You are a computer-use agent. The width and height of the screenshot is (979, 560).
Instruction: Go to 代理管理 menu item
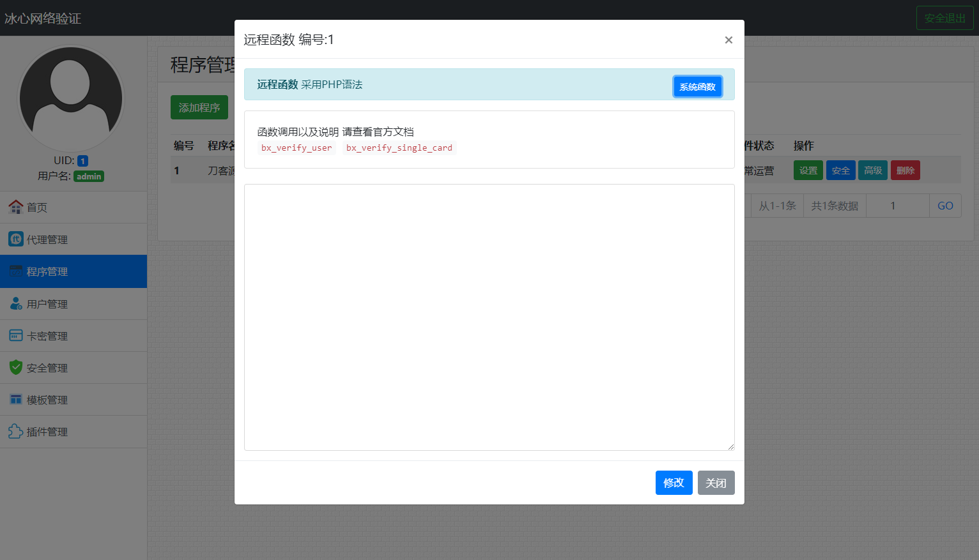[x=73, y=239]
